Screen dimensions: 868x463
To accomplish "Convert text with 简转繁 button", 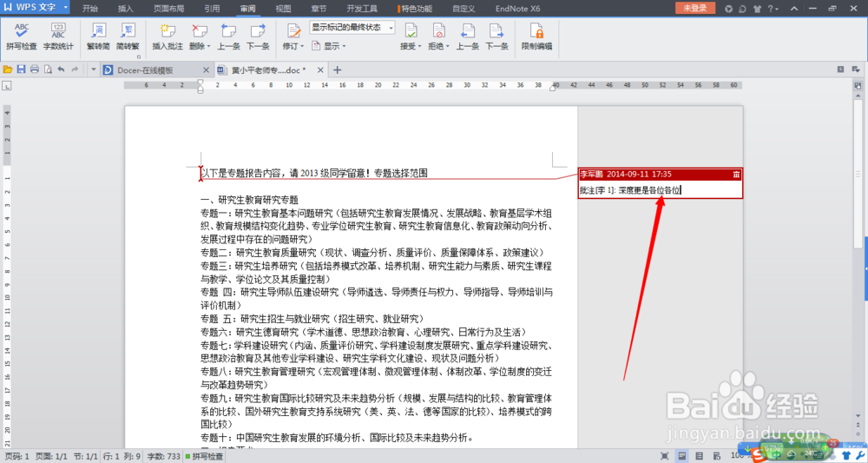I will click(128, 36).
